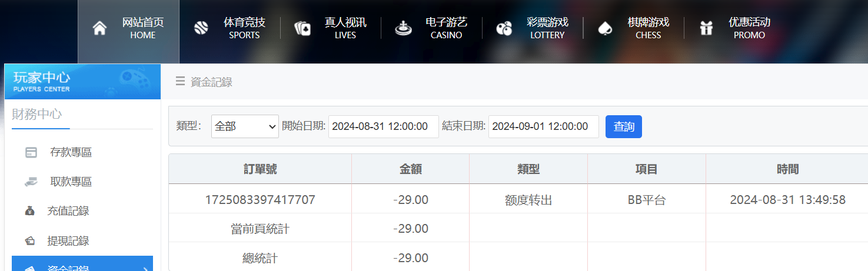Open the 优惠活动 PROMO menu
Screen dimensions: 868x271
(x=749, y=28)
